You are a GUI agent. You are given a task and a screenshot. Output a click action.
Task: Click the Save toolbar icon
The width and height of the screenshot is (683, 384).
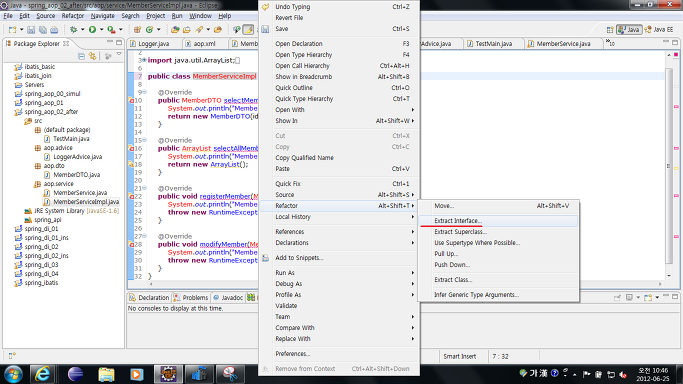(31, 30)
